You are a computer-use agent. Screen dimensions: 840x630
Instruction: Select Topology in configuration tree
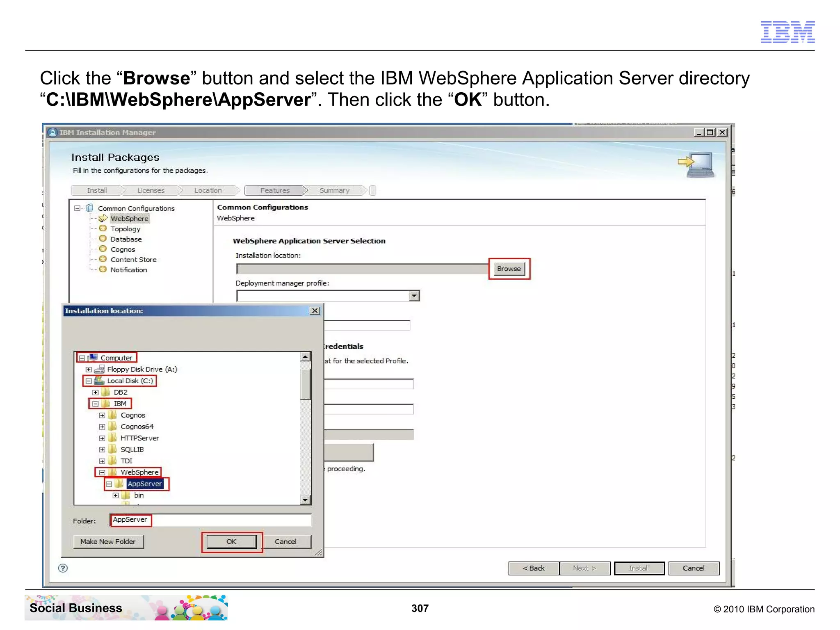[126, 229]
